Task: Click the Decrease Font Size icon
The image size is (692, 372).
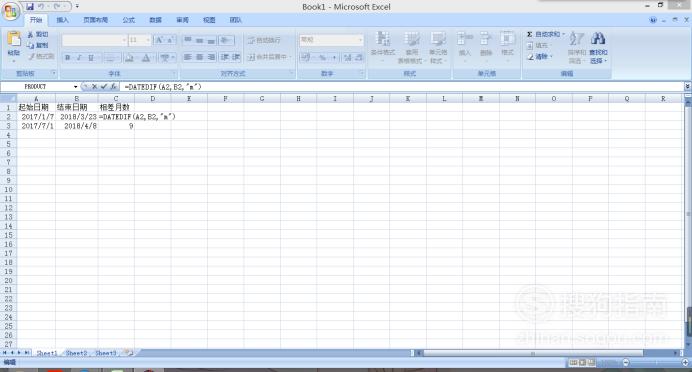Action: pyautogui.click(x=170, y=40)
